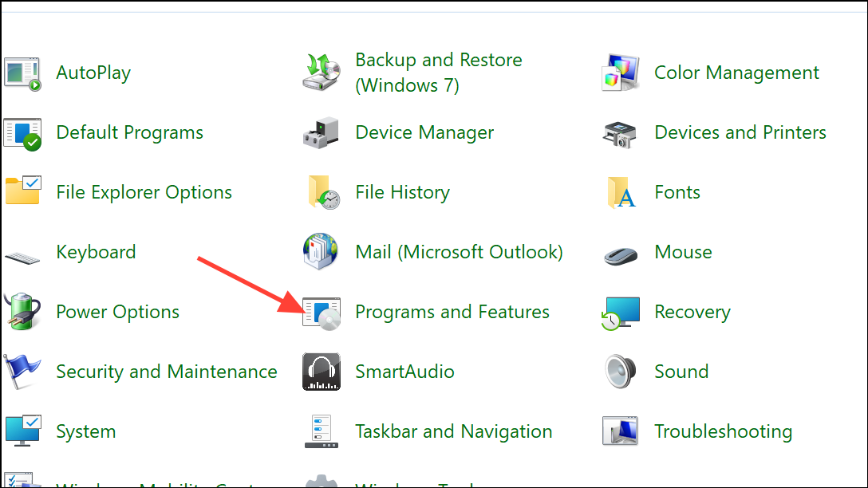Open the Fonts folder icon
This screenshot has width=868, height=488.
point(621,192)
